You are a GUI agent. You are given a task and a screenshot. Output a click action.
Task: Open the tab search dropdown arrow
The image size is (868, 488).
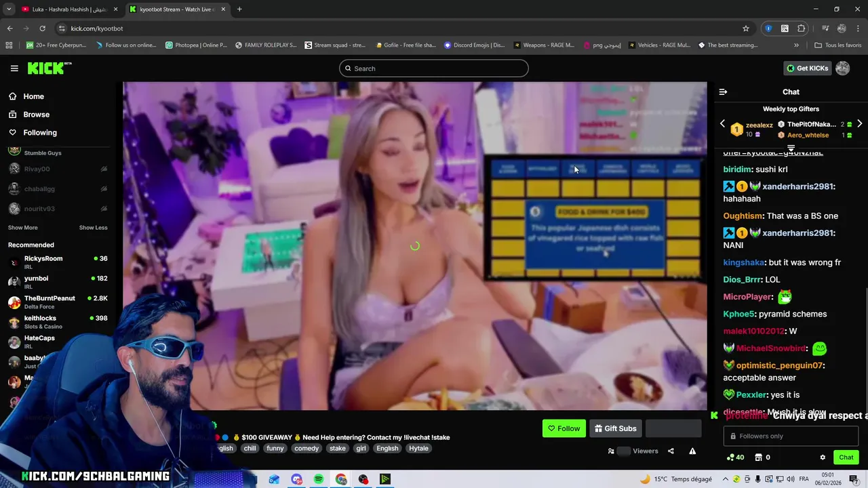coord(9,9)
